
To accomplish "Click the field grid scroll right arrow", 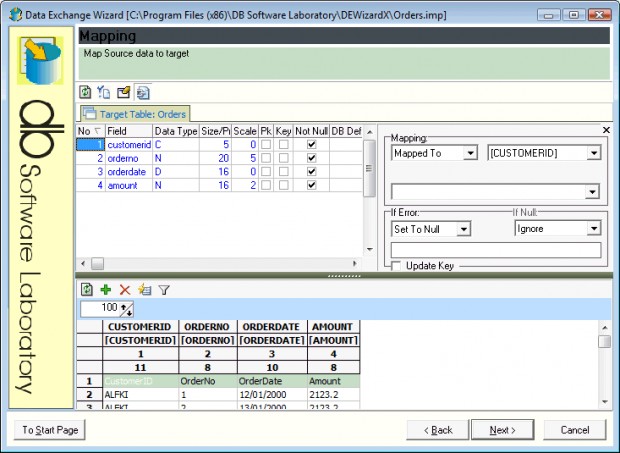I will coord(355,263).
